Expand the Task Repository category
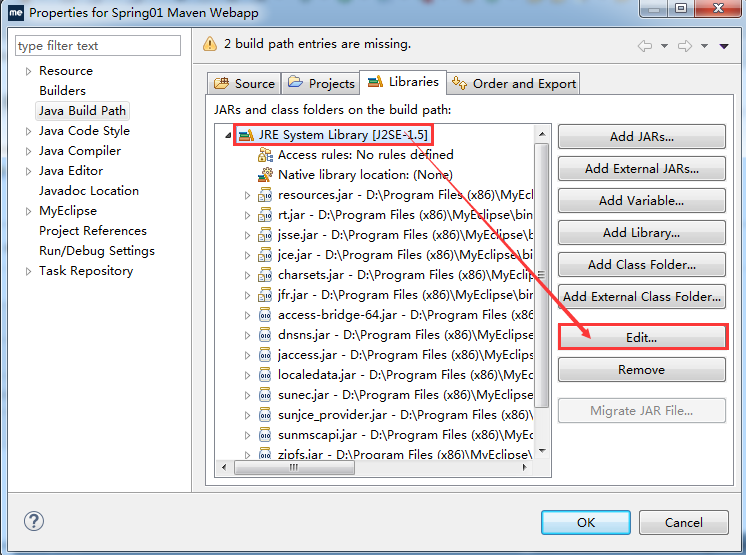The height and width of the screenshot is (555, 746). 28,271
